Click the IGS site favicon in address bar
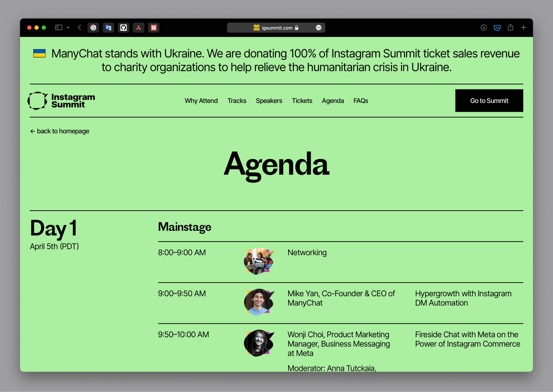The image size is (553, 392). 256,27
